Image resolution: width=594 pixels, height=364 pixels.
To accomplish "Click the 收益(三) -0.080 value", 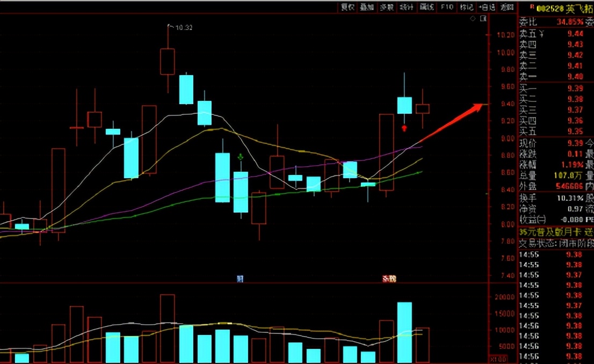I will tap(571, 220).
